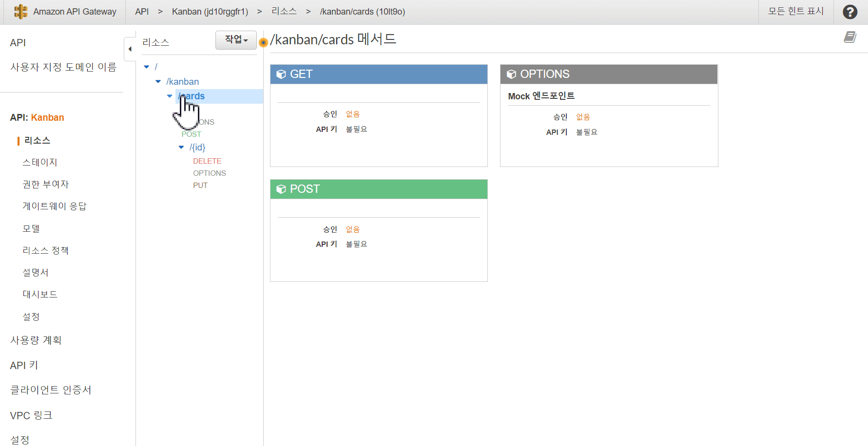
Task: Select the root / resource
Action: pos(156,67)
